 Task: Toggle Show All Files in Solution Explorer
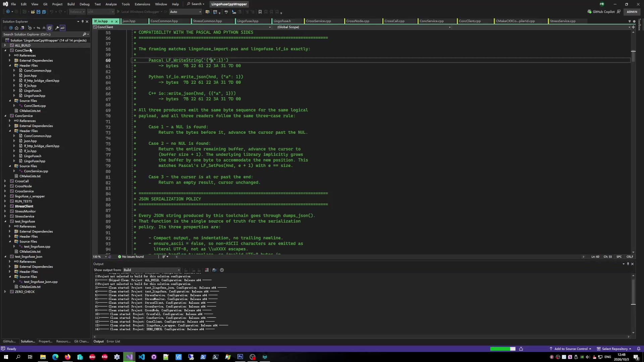[x=50, y=28]
